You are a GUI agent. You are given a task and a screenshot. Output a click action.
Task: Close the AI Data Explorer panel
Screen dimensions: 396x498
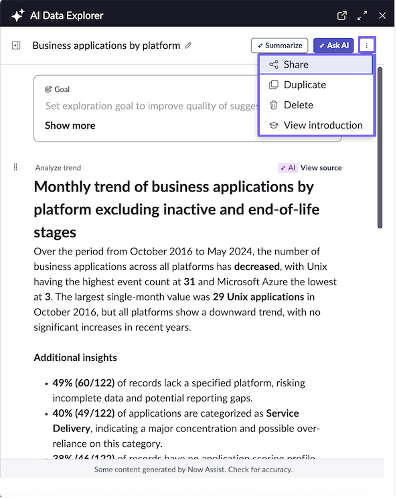tap(382, 16)
